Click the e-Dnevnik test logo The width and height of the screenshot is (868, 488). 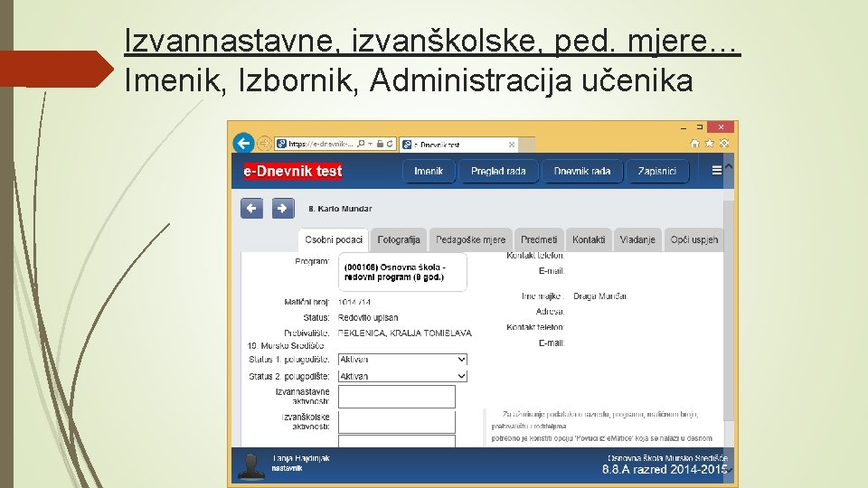293,171
